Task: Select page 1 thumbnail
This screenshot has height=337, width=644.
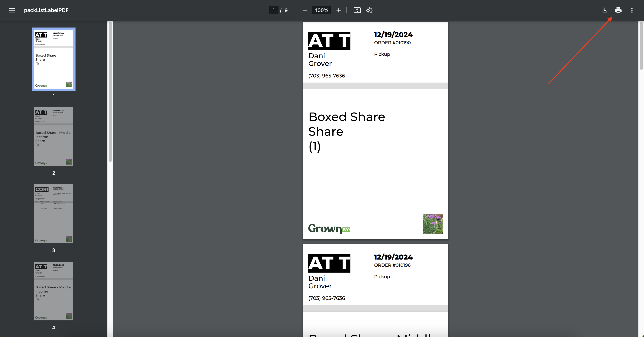Action: pyautogui.click(x=53, y=59)
